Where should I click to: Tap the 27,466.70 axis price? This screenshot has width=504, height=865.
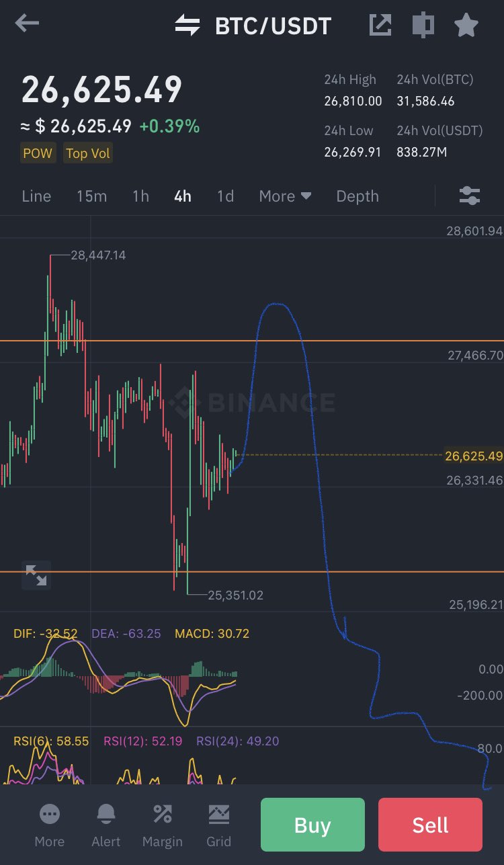[x=475, y=356]
